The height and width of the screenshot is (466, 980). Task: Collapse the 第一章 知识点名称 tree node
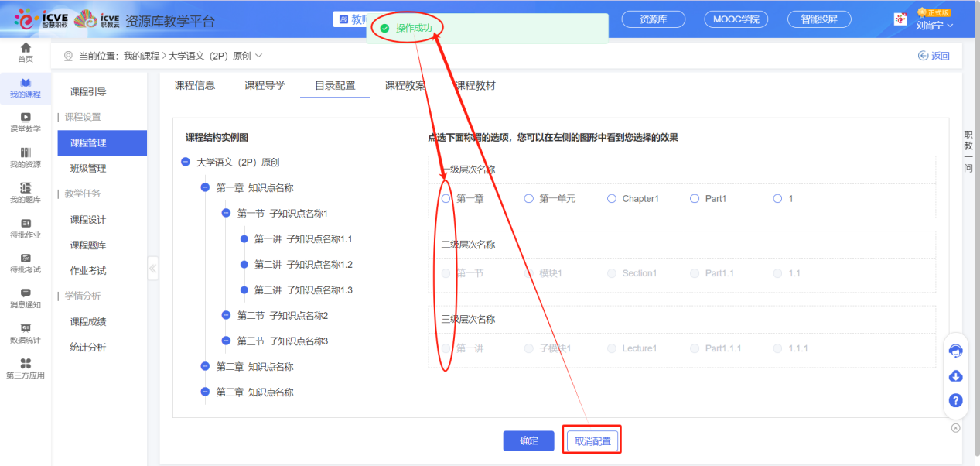point(203,187)
